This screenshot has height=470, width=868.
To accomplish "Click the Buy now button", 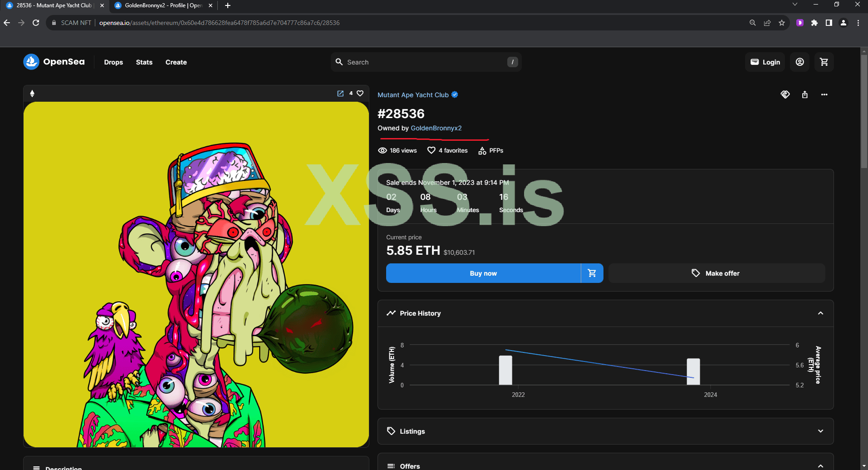I will 483,273.
